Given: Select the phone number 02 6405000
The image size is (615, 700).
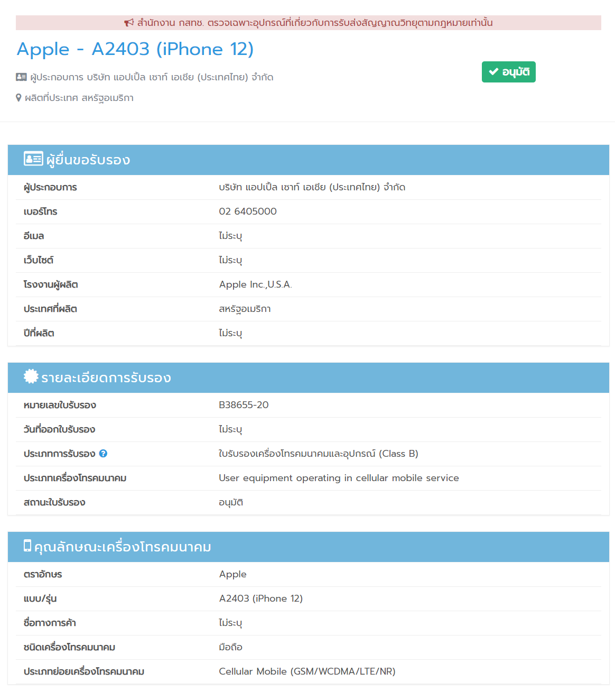Looking at the screenshot, I should coord(248,211).
